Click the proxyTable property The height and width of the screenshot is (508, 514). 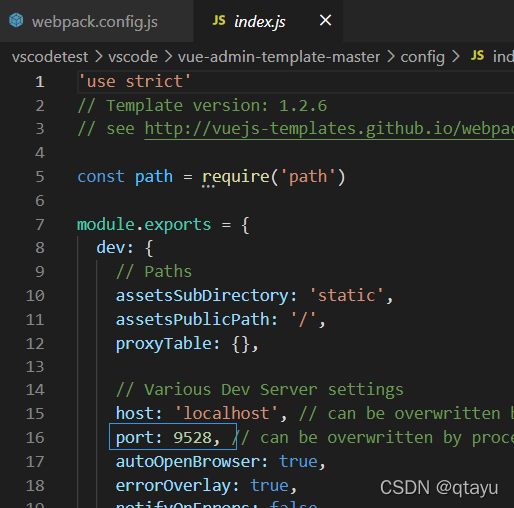164,344
